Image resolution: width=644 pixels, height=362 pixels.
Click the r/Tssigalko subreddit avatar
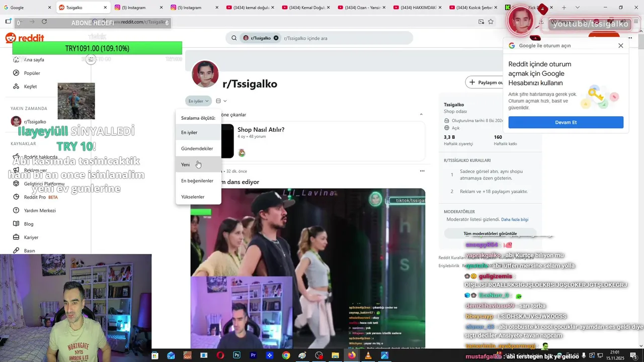pyautogui.click(x=205, y=74)
